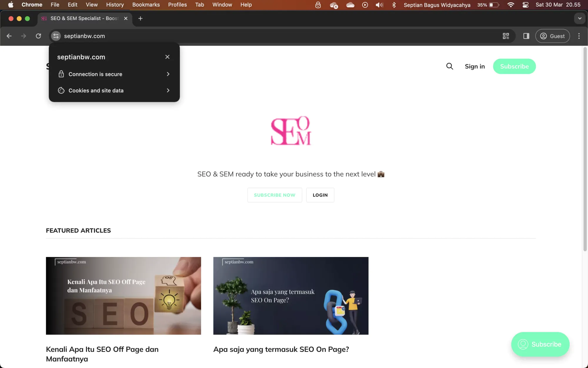Open the History menu
Screen dimensions: 588x368
(115, 5)
